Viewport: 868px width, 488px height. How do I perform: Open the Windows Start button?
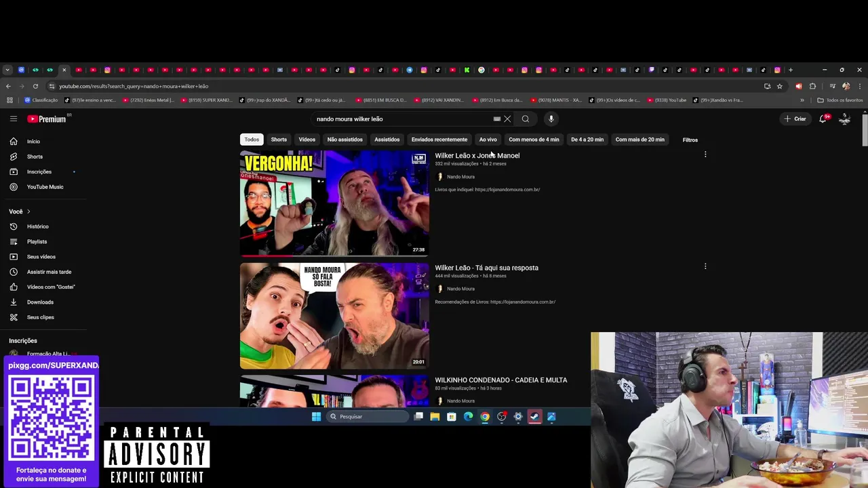tap(316, 417)
